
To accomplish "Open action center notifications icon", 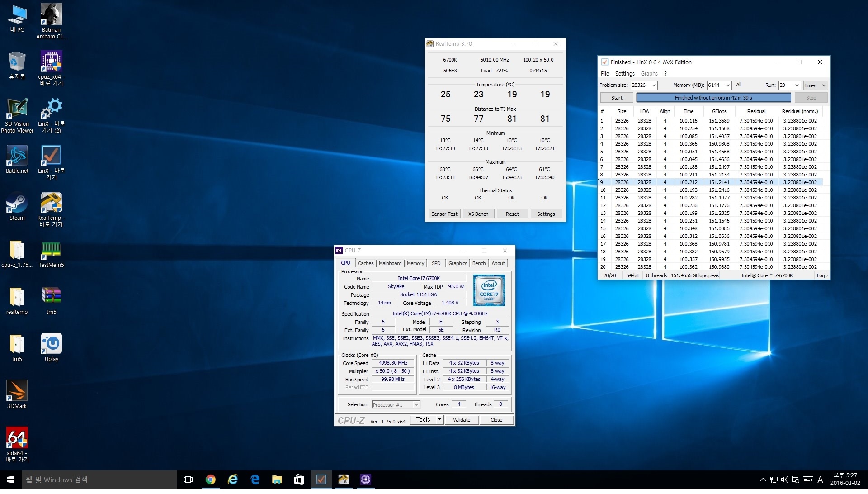I will (796, 480).
